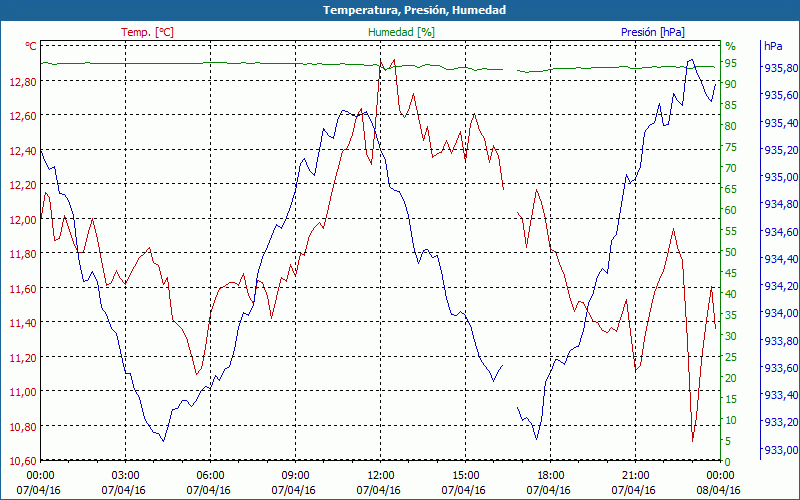Click humidity axis value '85'
This screenshot has width=800, height=500.
click(731, 105)
